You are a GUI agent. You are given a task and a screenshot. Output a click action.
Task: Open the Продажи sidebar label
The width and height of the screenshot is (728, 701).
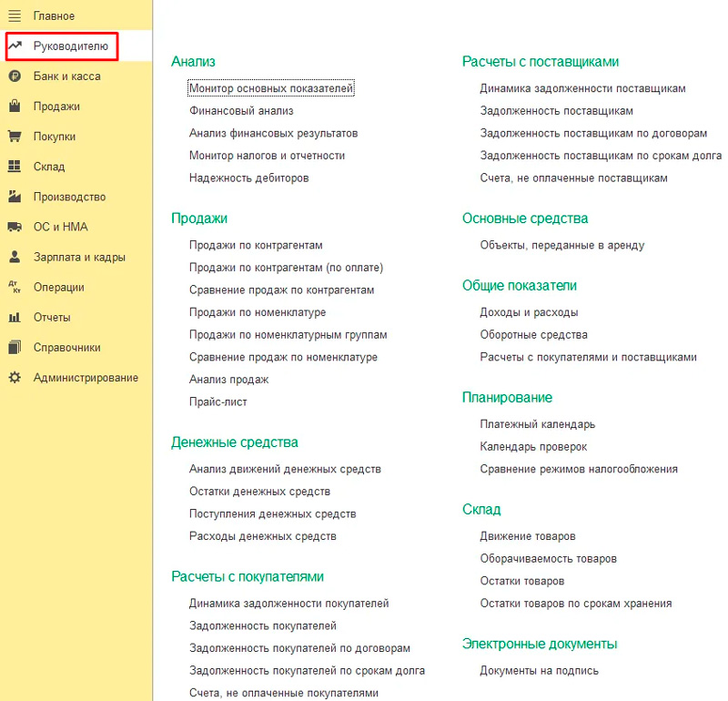pyautogui.click(x=56, y=107)
